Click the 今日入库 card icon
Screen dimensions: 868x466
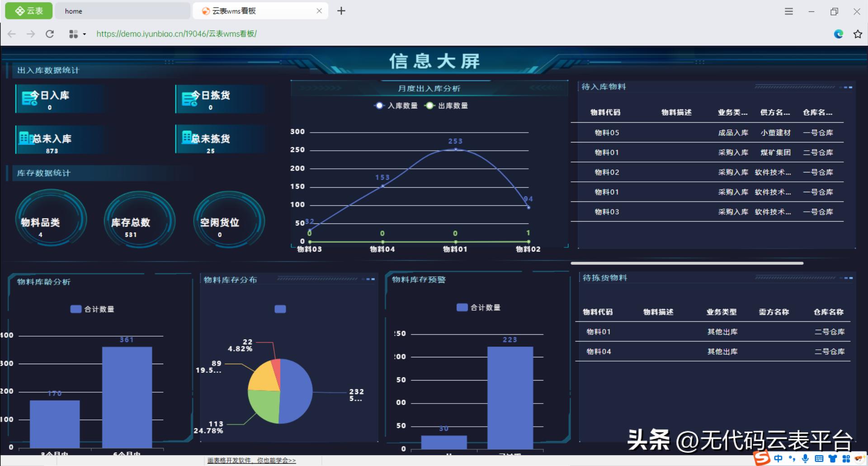pyautogui.click(x=30, y=98)
